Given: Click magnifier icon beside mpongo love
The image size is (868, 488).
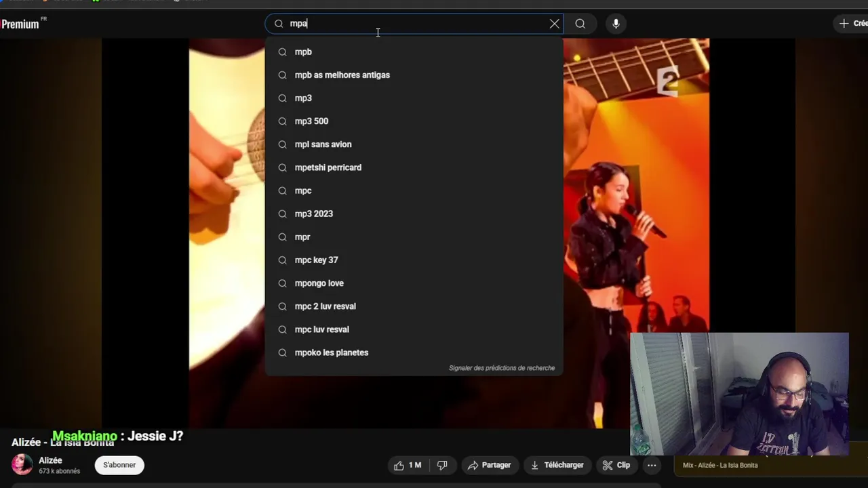Looking at the screenshot, I should point(283,283).
